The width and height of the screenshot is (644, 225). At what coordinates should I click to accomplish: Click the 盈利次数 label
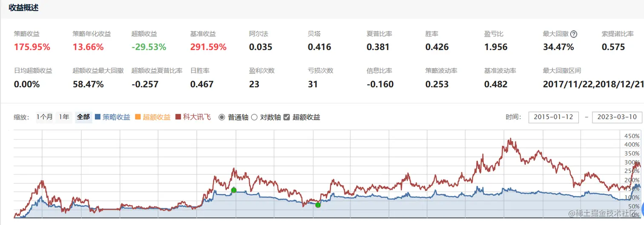click(x=262, y=71)
